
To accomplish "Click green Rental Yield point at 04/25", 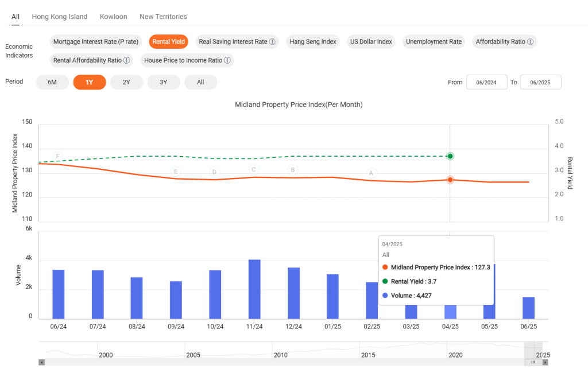I will [450, 156].
